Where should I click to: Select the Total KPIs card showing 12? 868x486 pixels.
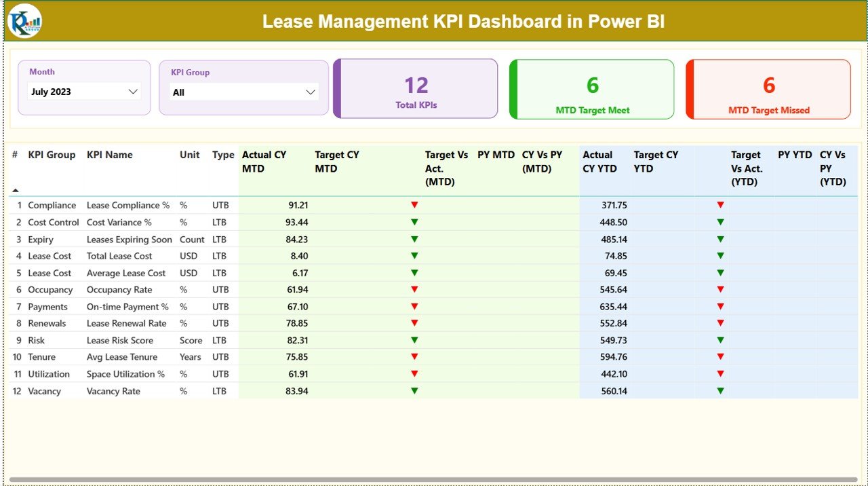click(x=415, y=88)
